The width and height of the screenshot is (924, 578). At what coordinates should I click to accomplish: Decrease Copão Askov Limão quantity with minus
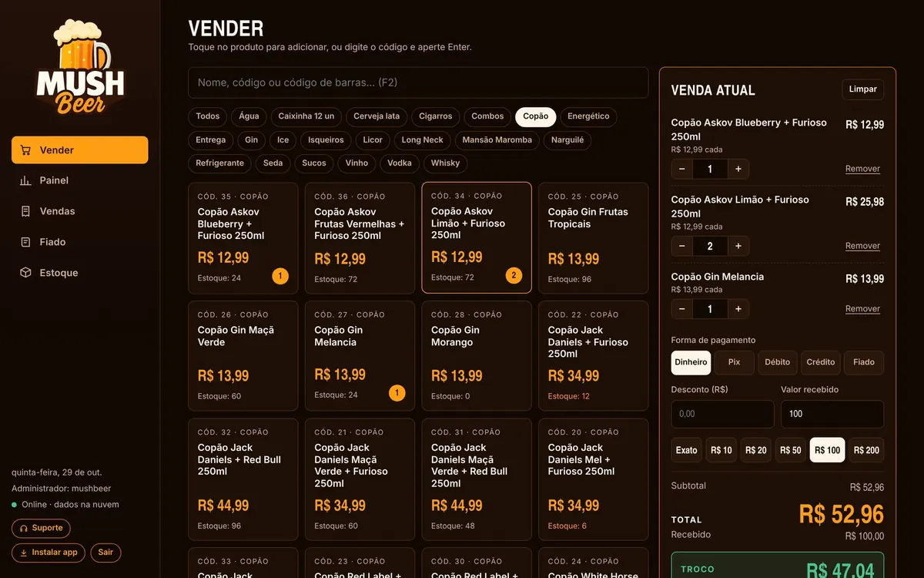click(682, 246)
